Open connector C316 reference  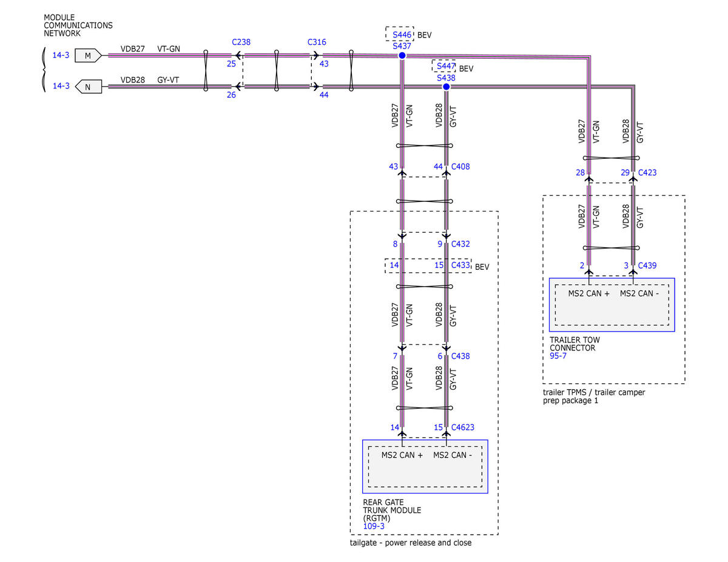pyautogui.click(x=317, y=42)
